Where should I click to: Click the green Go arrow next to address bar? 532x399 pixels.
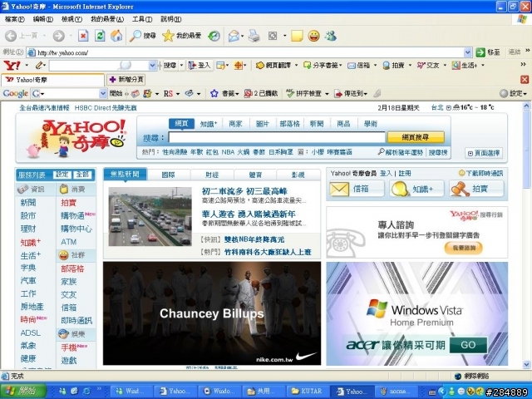click(480, 52)
